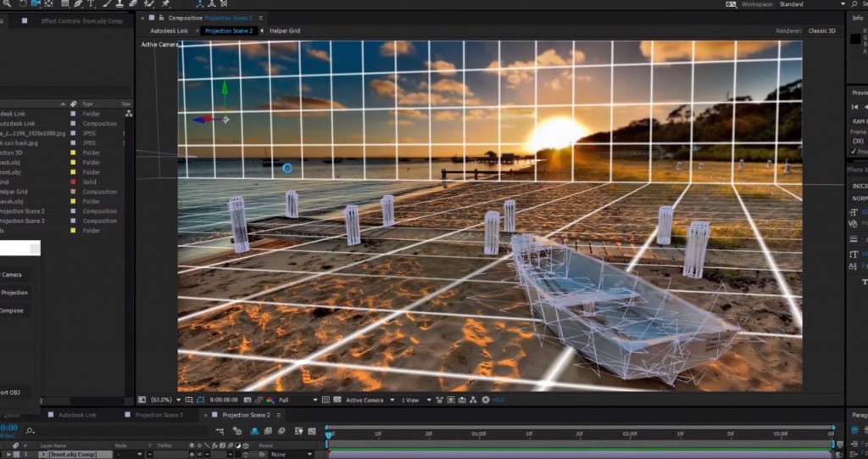Click the project flowchart icon in Project panel
This screenshot has width=868, height=459.
point(129,113)
